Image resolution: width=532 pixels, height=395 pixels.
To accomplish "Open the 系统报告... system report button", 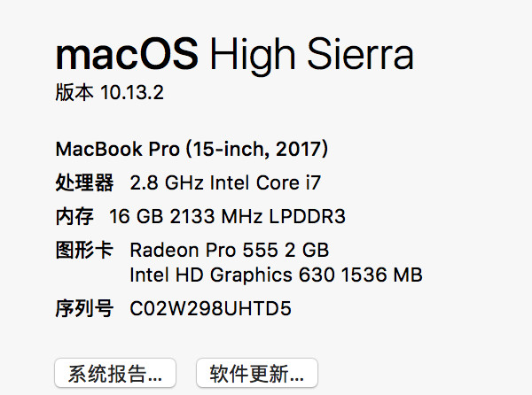I will [115, 373].
